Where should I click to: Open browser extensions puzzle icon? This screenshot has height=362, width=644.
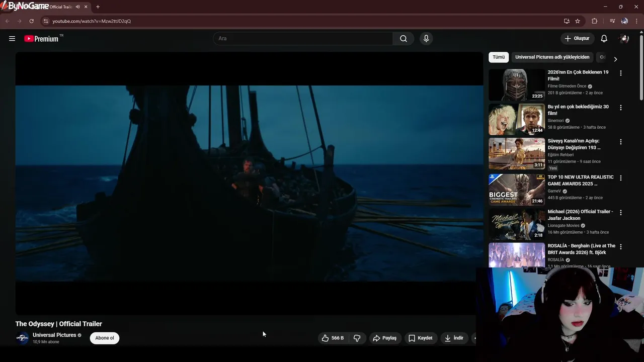[x=595, y=21]
